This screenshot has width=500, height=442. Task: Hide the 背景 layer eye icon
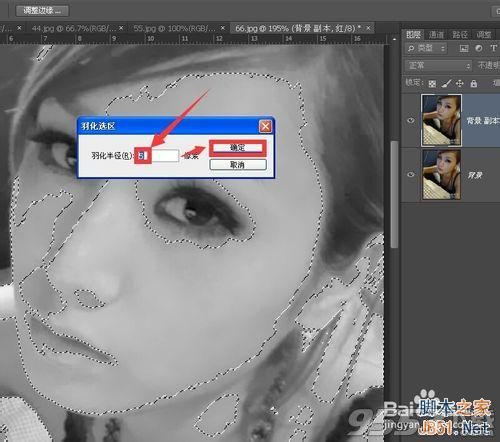411,174
